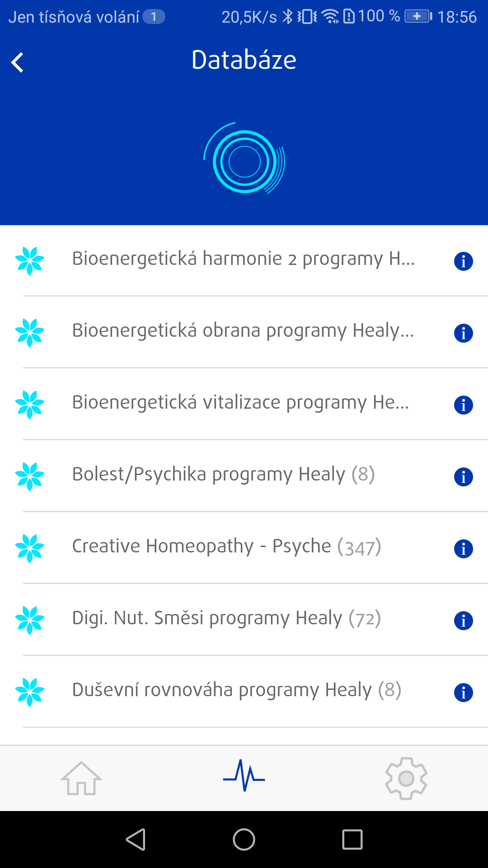Show info for Bioenergetická obrana programs
Image resolution: width=488 pixels, height=868 pixels.
(463, 333)
